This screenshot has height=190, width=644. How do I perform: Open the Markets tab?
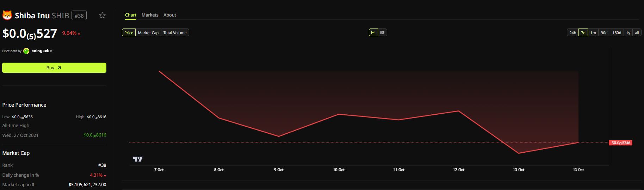click(150, 15)
